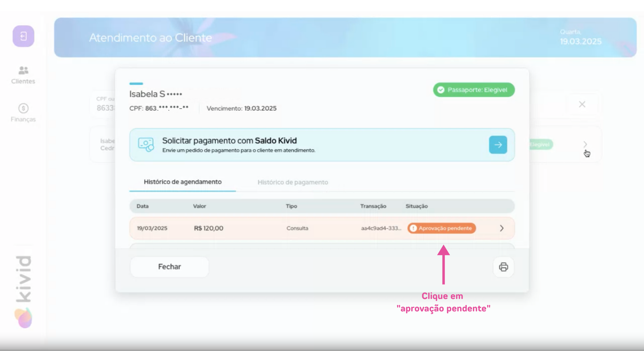Image resolution: width=644 pixels, height=362 pixels.
Task: Click the Passaporte: Elegível green badge
Action: 474,90
